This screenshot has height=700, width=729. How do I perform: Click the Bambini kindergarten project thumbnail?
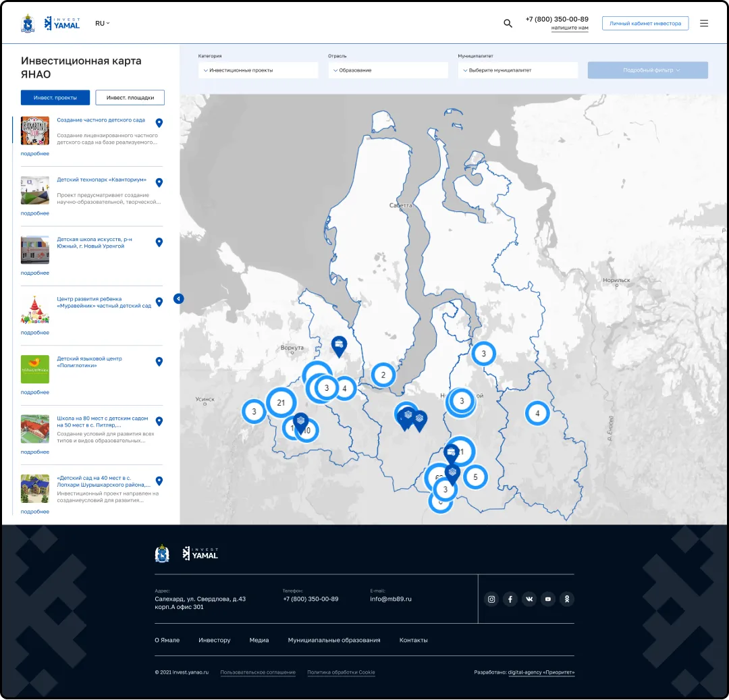35,130
